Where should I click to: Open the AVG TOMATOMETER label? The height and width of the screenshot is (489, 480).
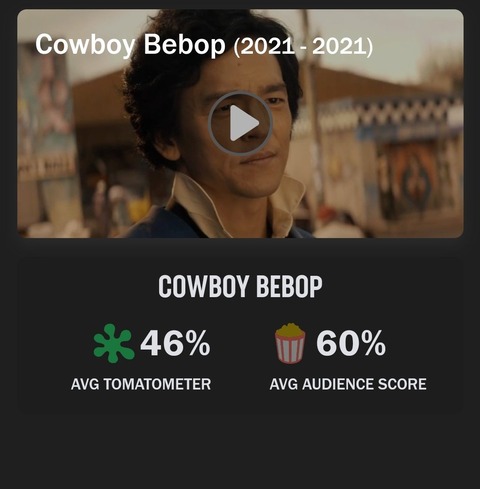click(x=141, y=384)
